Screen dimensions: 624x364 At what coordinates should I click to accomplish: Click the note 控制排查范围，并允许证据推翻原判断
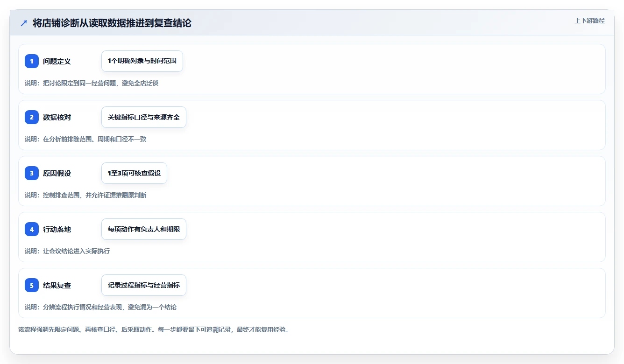[x=85, y=195]
